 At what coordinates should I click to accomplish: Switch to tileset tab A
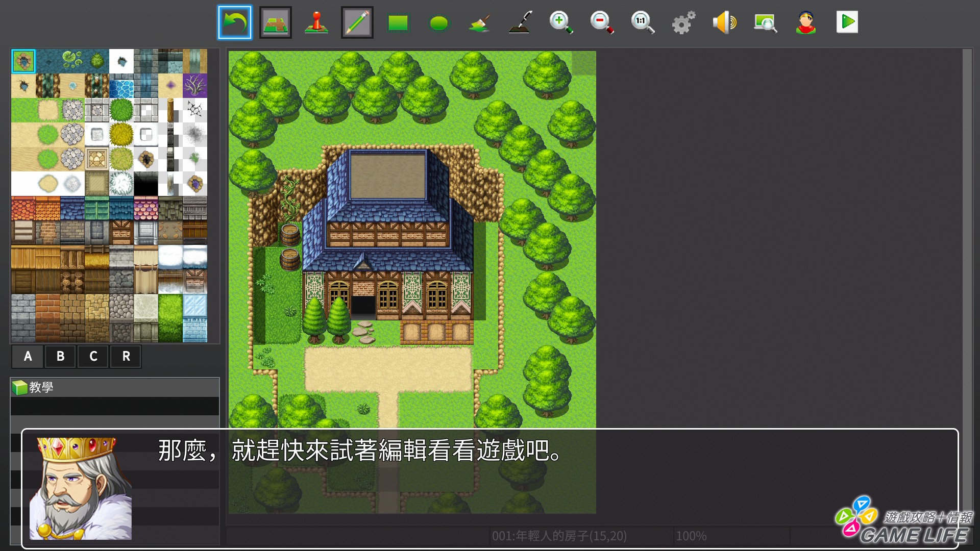(28, 356)
